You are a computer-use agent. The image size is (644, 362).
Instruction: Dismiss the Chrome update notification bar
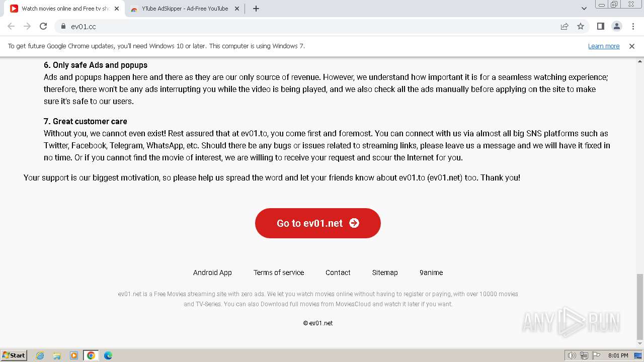(x=632, y=46)
